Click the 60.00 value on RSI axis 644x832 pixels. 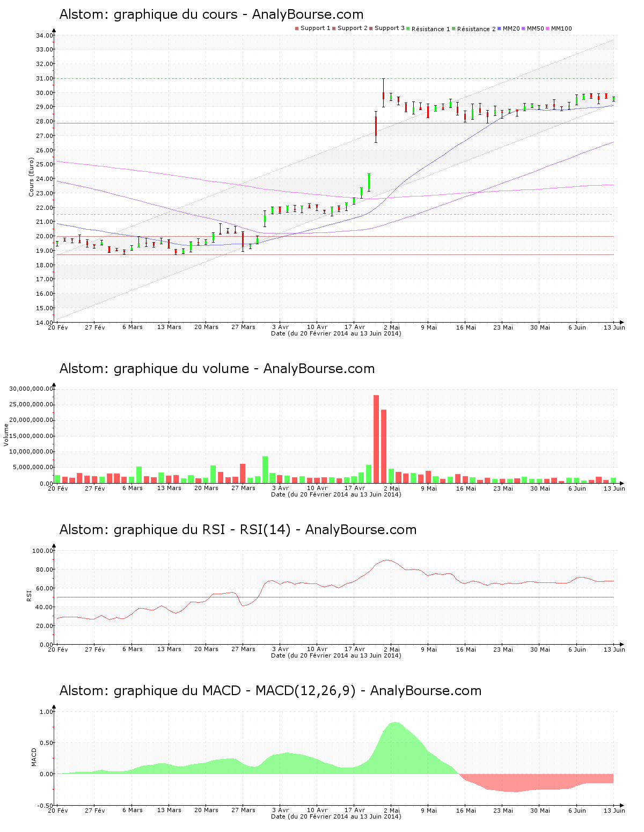pos(45,588)
